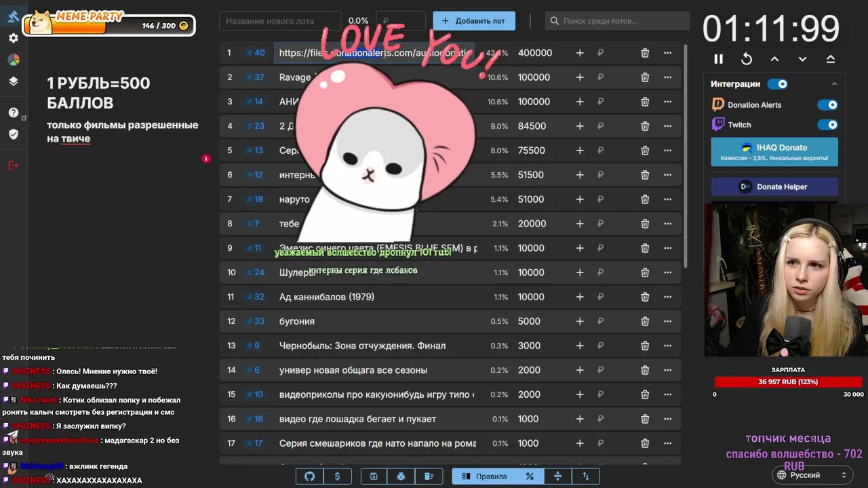The height and width of the screenshot is (488, 868).
Task: Click the ЗАРПЛАТА donation goal progress bar
Action: pos(788,382)
